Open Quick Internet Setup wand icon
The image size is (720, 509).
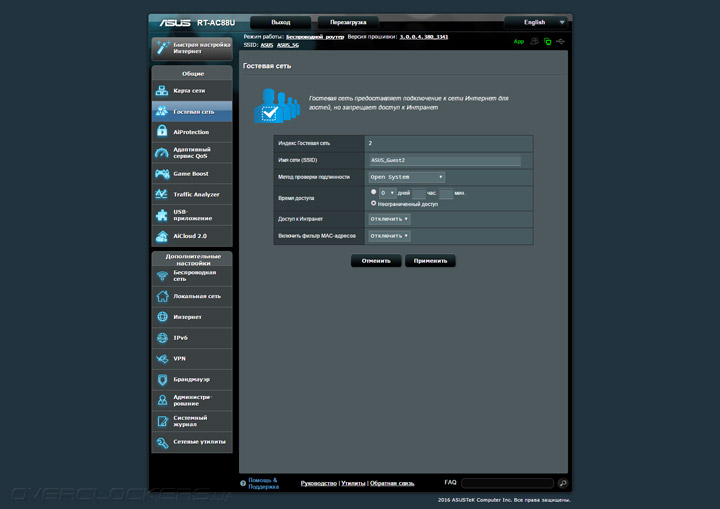tap(162, 47)
